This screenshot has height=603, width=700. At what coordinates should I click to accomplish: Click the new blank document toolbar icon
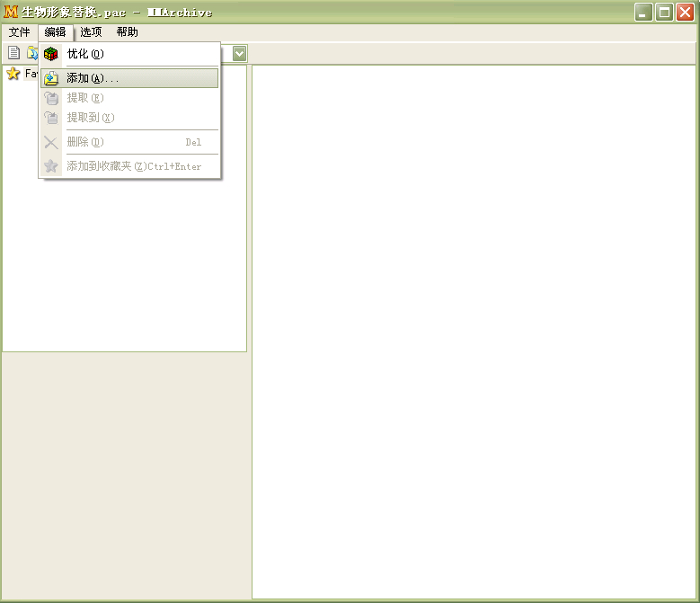click(x=13, y=53)
